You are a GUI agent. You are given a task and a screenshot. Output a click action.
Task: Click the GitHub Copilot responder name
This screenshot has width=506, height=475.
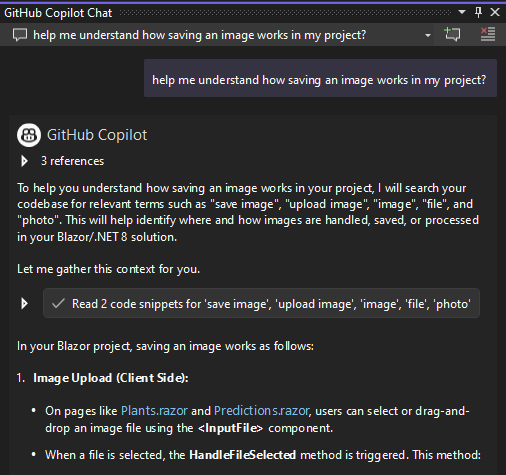pos(97,135)
